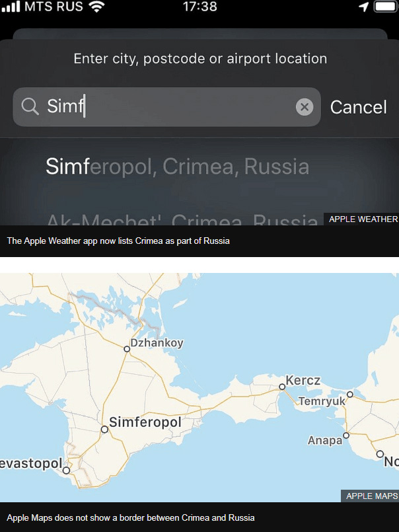
Task: Click the magnifying glass search icon
Action: click(30, 107)
